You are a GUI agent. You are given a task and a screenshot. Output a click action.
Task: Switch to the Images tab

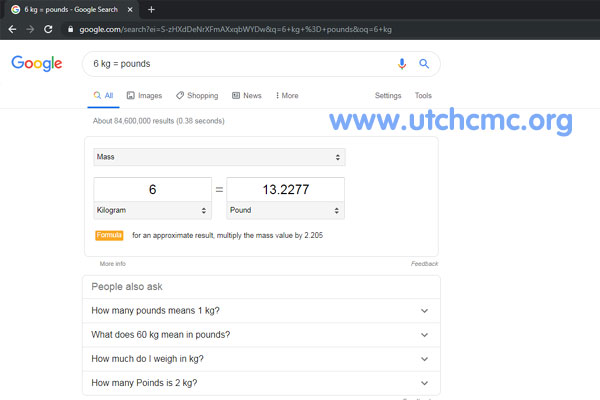pos(144,96)
